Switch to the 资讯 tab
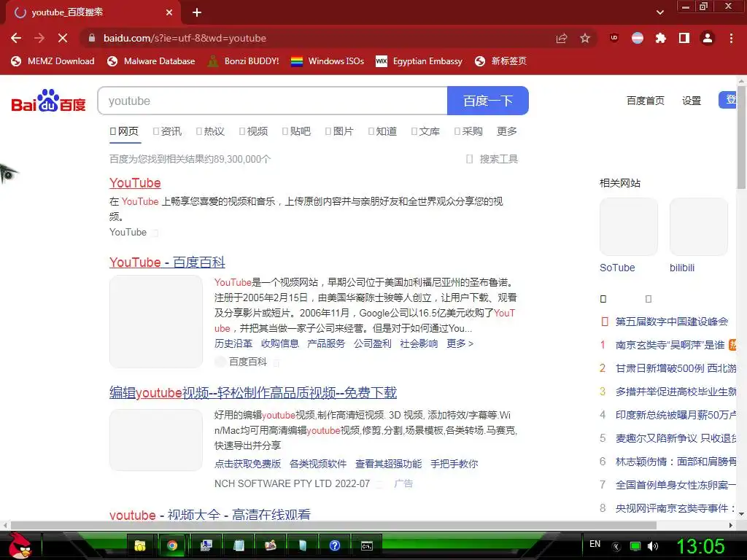This screenshot has height=560, width=747. click(x=168, y=131)
